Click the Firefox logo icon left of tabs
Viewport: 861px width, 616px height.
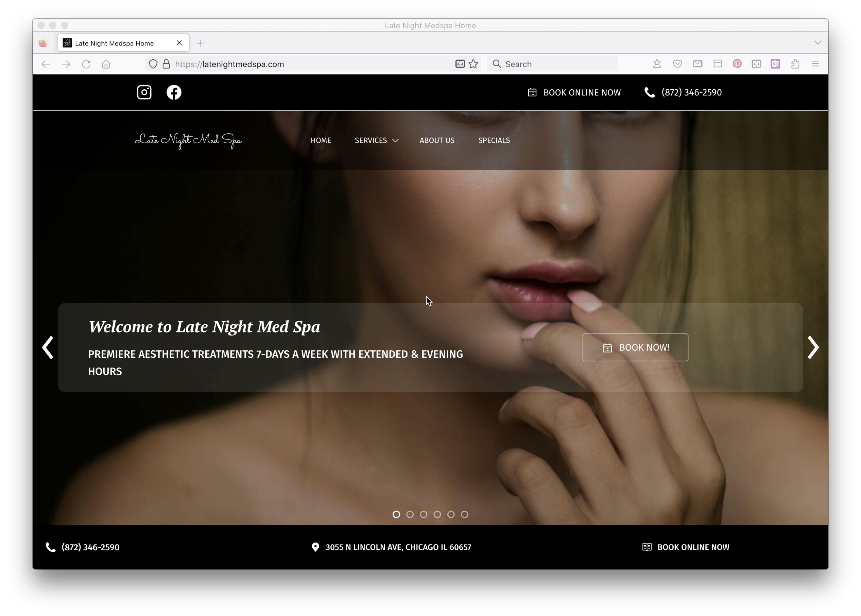(43, 43)
